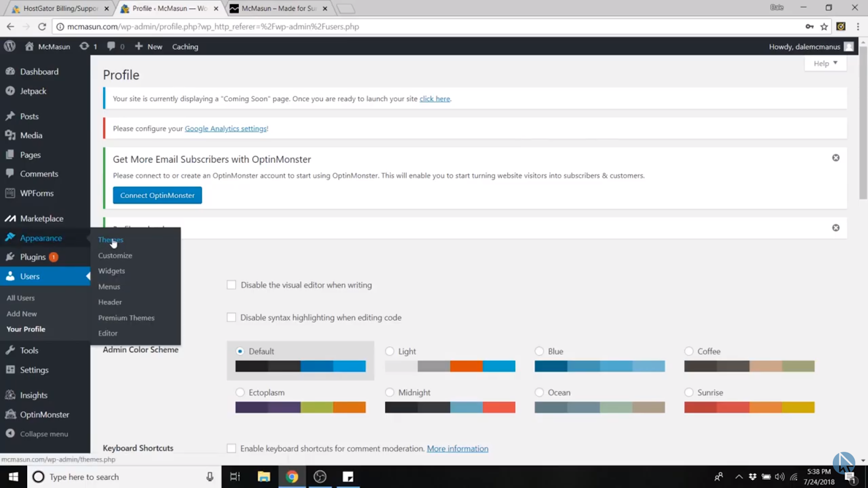Image resolution: width=868 pixels, height=488 pixels.
Task: Open the New content menu in admin bar
Action: point(149,47)
